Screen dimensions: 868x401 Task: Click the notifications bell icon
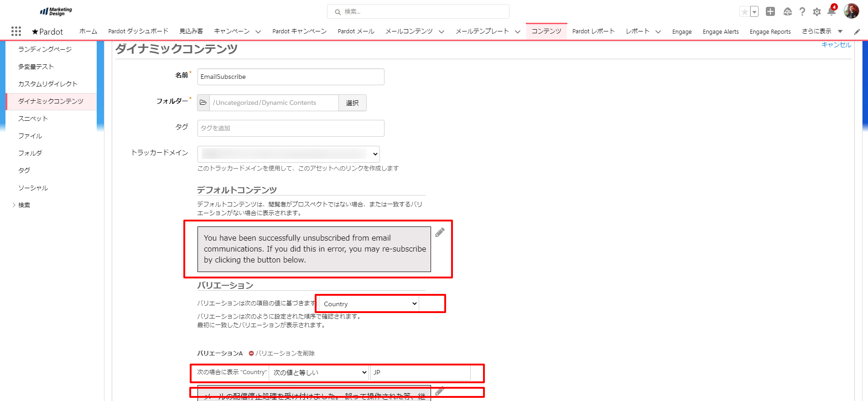[831, 12]
